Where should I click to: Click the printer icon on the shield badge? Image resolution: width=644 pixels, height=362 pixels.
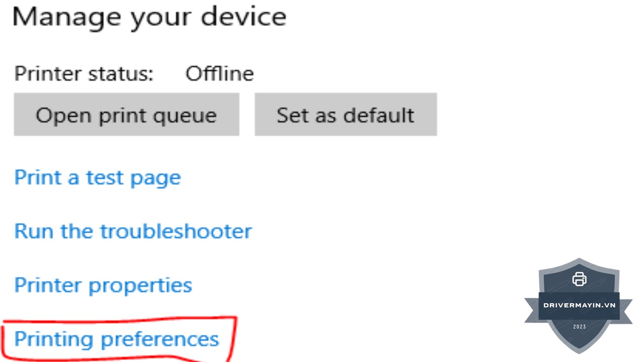(579, 279)
